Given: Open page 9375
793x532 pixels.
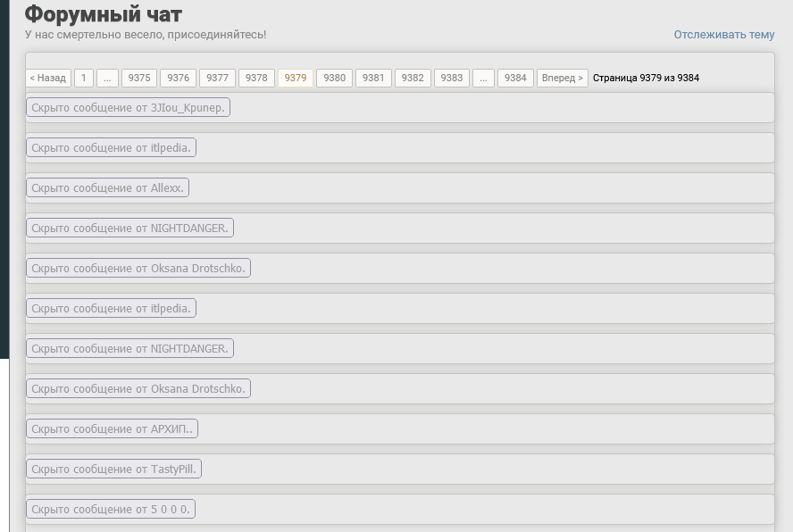Looking at the screenshot, I should [x=139, y=78].
